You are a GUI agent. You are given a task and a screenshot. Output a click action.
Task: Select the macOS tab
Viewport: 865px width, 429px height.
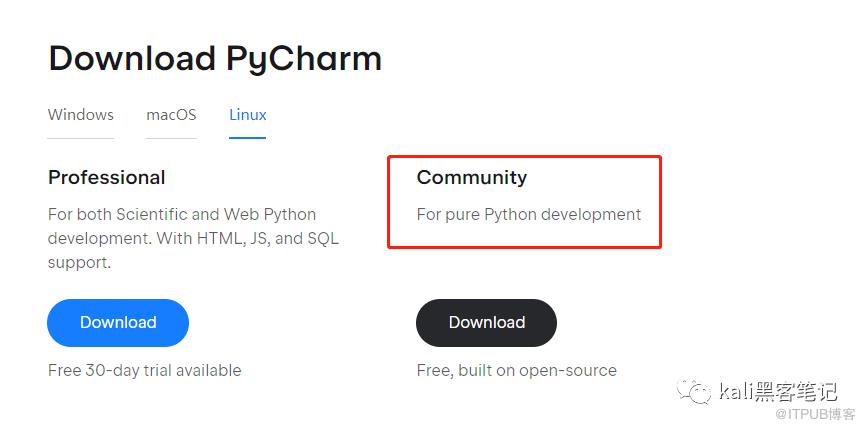[171, 115]
